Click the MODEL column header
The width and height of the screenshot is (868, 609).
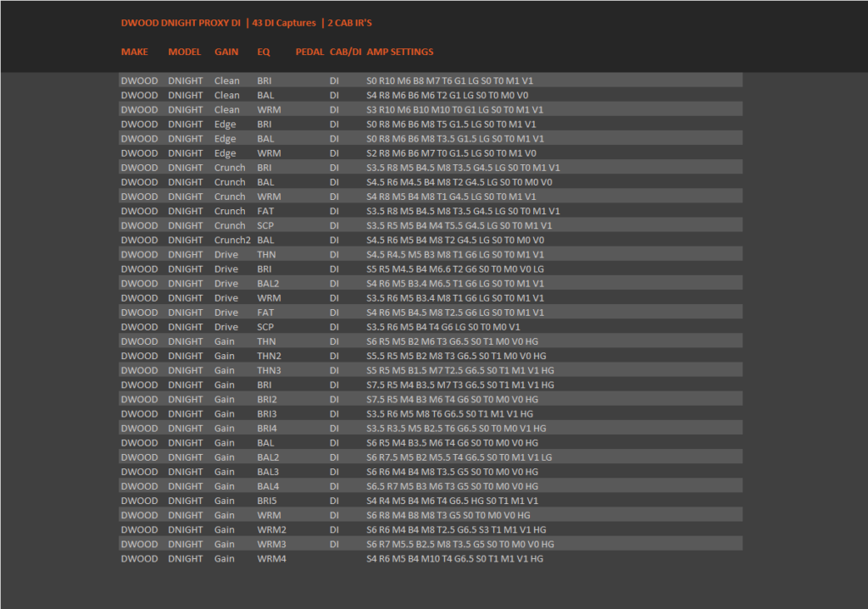(184, 52)
